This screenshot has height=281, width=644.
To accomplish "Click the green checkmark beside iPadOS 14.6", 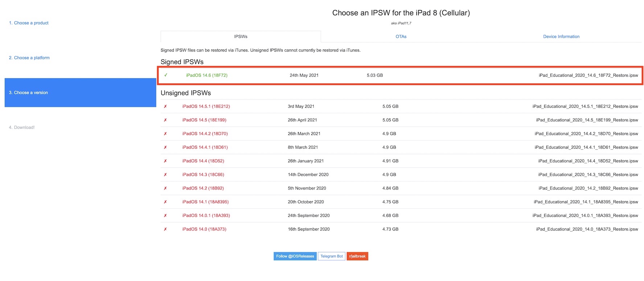I will point(165,75).
